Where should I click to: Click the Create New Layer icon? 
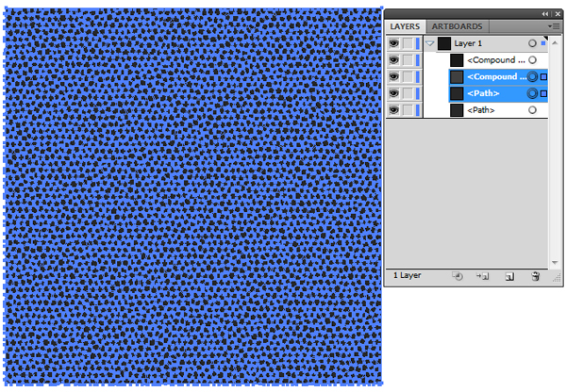click(509, 277)
